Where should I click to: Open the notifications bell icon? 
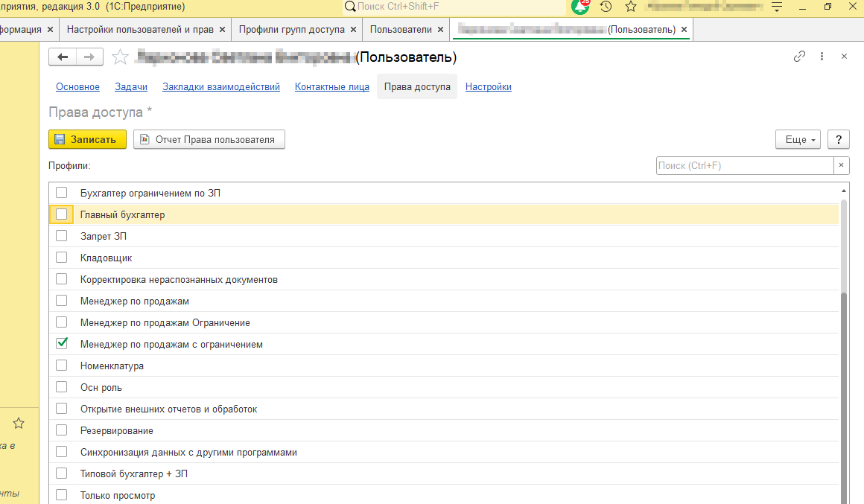[x=579, y=7]
